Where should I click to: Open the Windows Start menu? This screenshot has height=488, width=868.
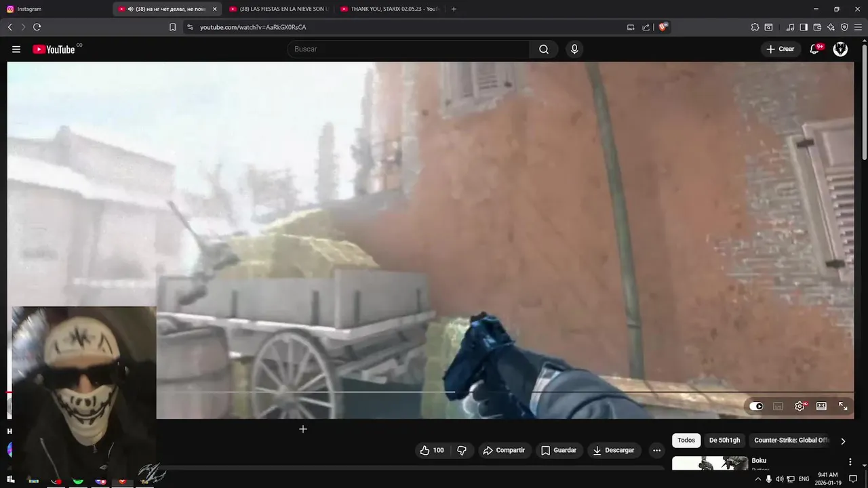[x=11, y=479]
